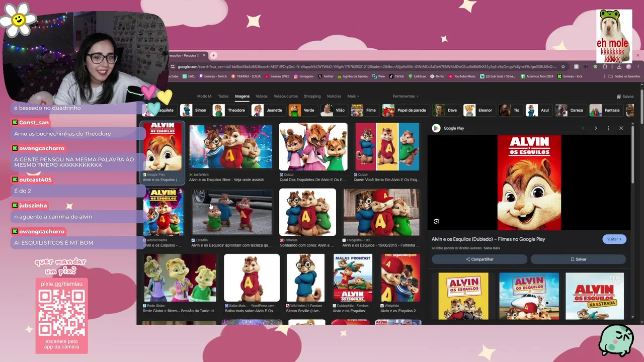The image size is (644, 362).
Task: Open the Saiba mais copyright link
Action: pos(492,248)
